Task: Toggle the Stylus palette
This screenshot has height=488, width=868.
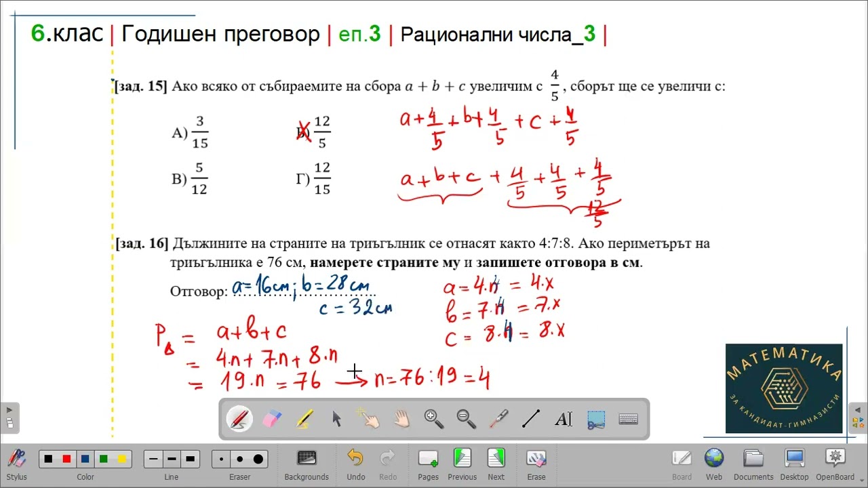Action: [x=17, y=464]
